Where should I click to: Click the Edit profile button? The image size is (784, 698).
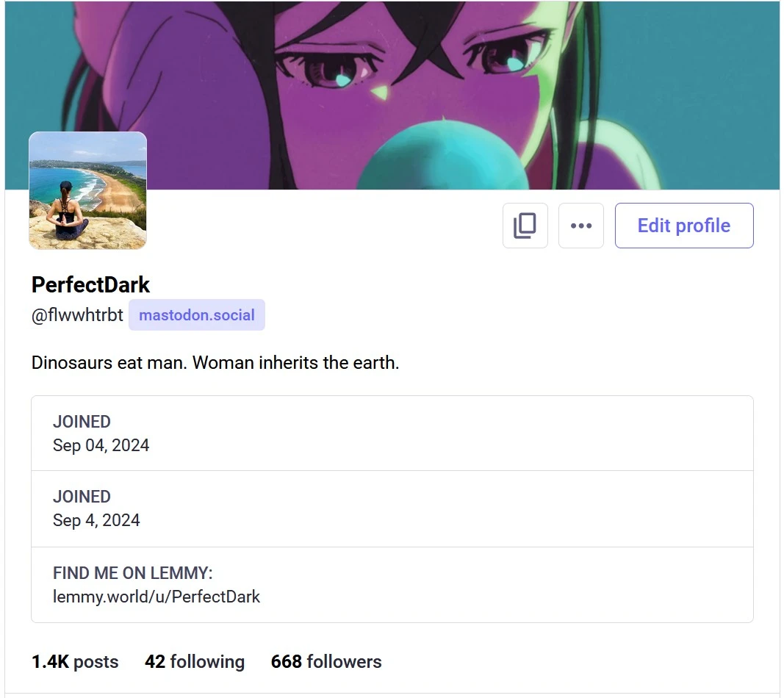(684, 226)
